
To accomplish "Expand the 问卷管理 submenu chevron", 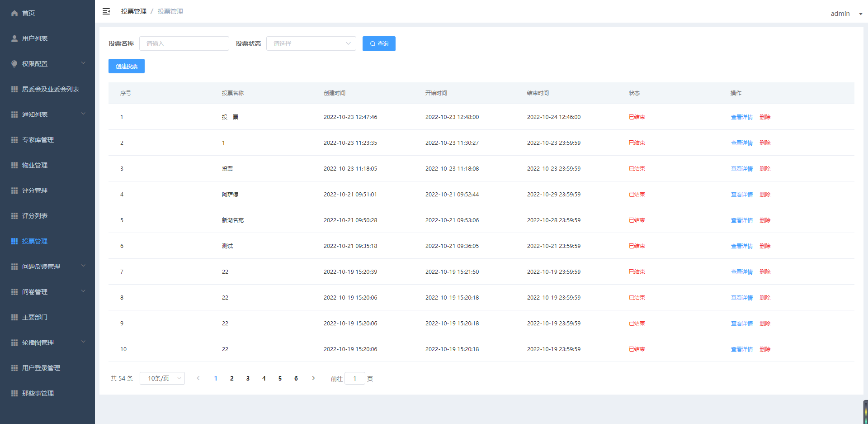I will [83, 291].
